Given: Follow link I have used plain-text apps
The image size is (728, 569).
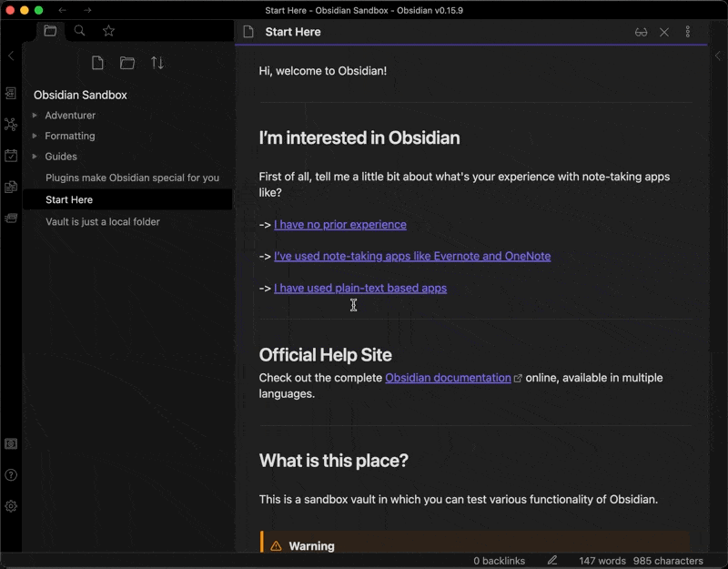Looking at the screenshot, I should click(x=360, y=289).
